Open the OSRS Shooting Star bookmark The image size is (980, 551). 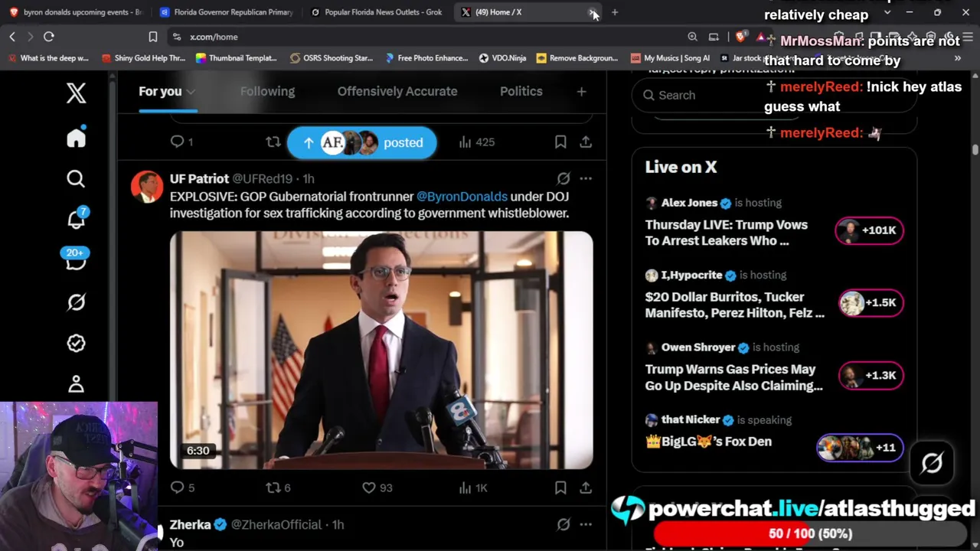click(331, 58)
